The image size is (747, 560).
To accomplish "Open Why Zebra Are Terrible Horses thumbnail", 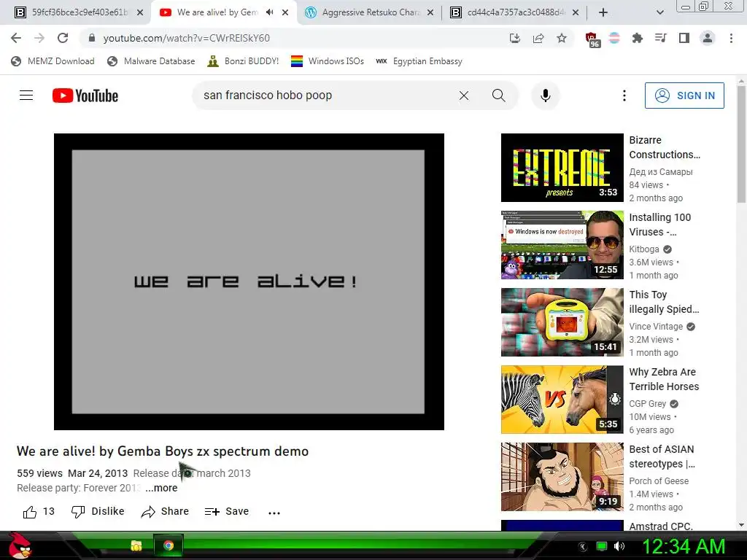I will click(x=562, y=400).
